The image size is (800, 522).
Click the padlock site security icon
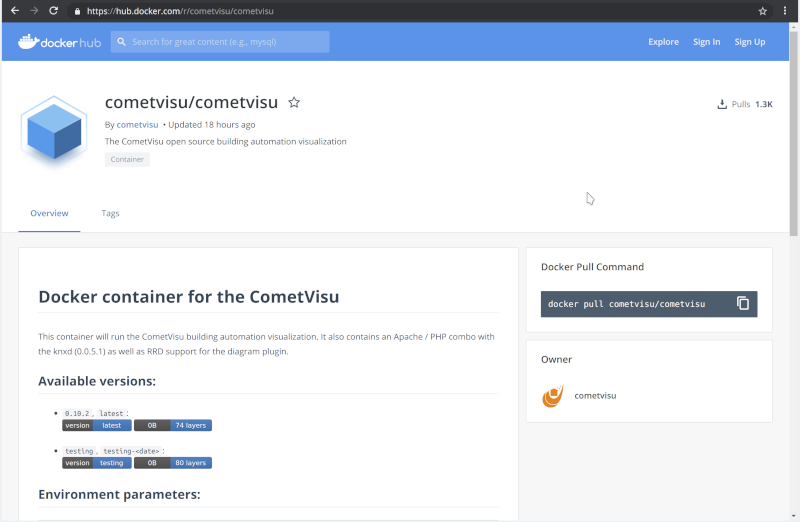[x=77, y=11]
